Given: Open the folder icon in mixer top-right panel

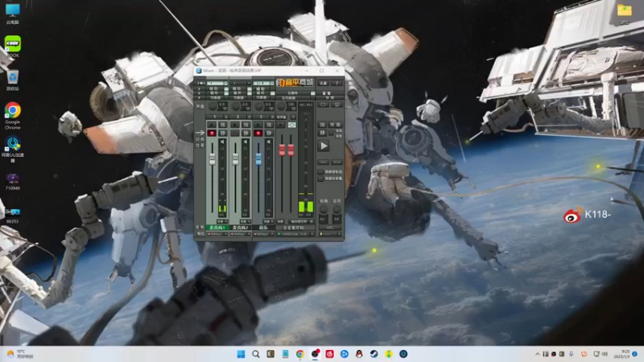Looking at the screenshot, I should [x=324, y=105].
